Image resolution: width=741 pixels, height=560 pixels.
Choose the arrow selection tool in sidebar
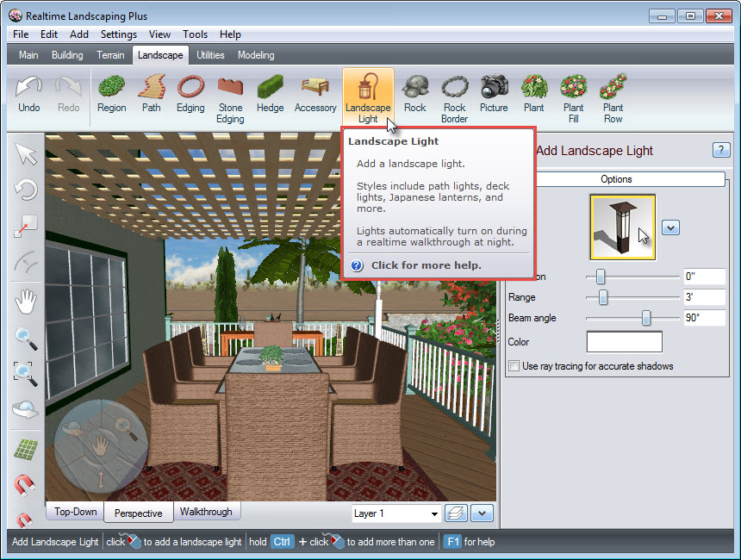point(26,154)
